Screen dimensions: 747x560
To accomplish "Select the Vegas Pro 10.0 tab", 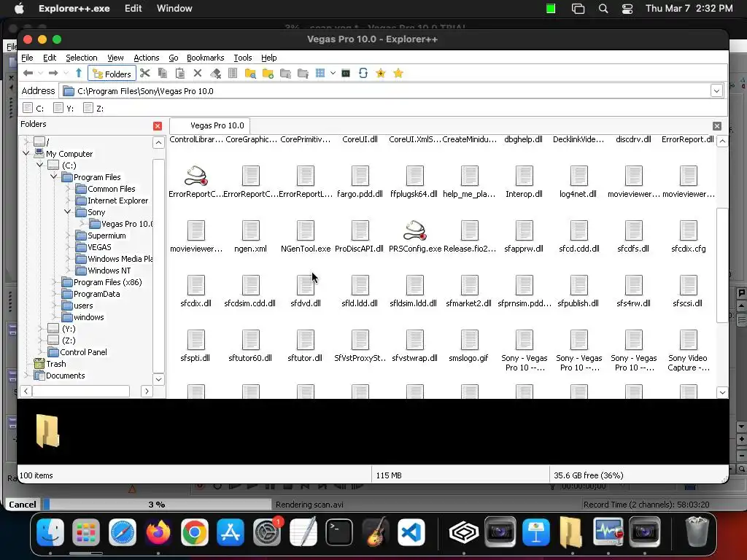I will click(210, 125).
